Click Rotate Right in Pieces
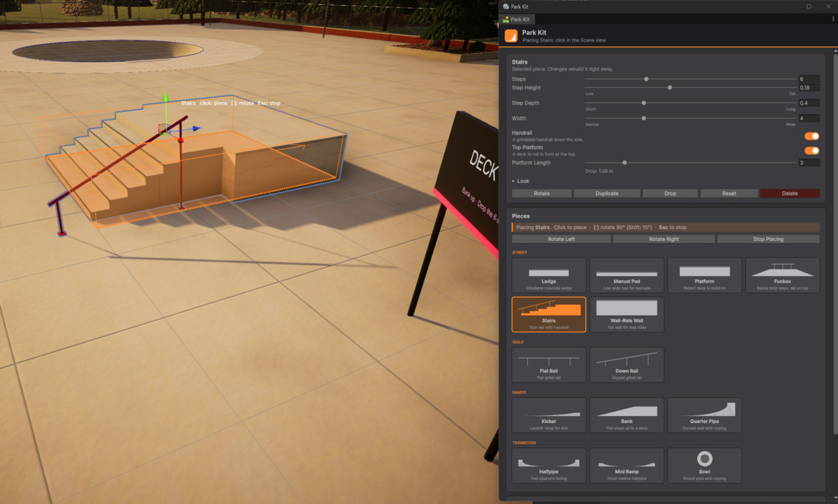This screenshot has height=504, width=838. click(x=663, y=239)
